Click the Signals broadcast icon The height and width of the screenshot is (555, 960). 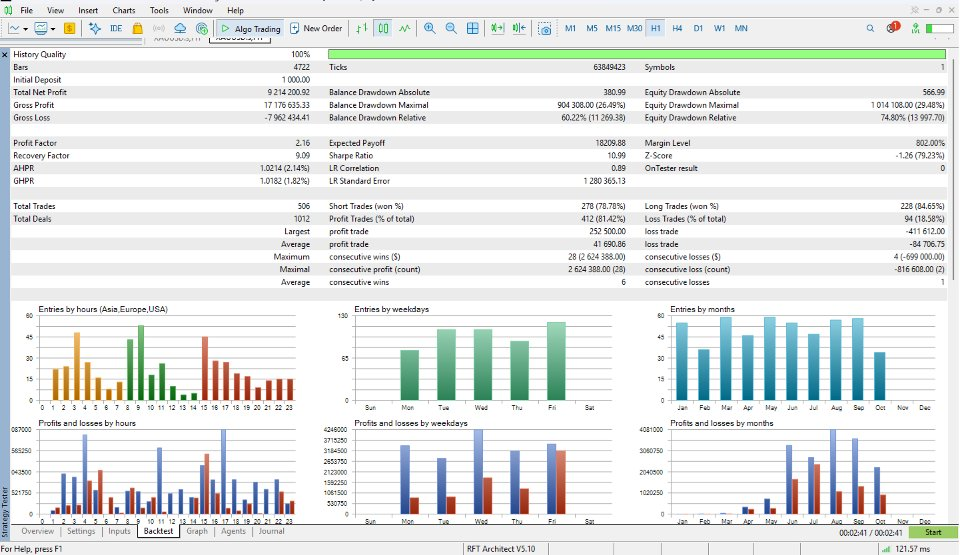[x=159, y=28]
